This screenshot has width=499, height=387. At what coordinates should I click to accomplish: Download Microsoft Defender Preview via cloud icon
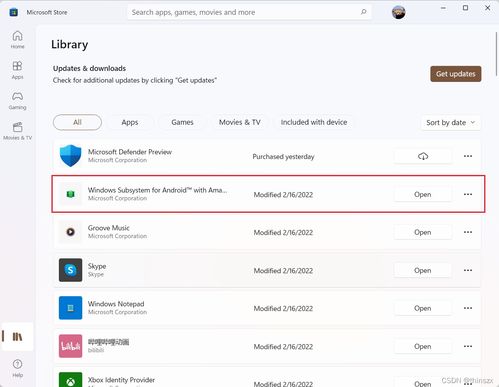point(423,156)
